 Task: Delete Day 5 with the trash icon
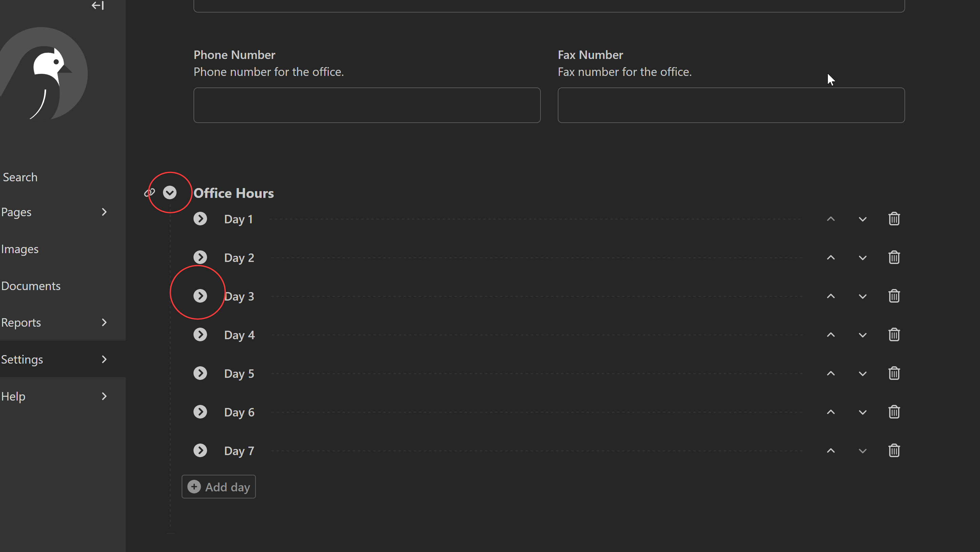tap(894, 373)
